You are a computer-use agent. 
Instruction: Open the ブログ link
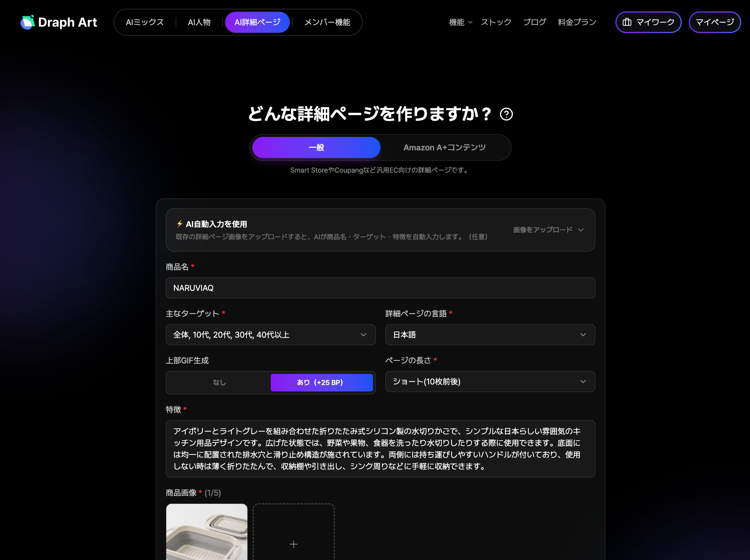[534, 22]
